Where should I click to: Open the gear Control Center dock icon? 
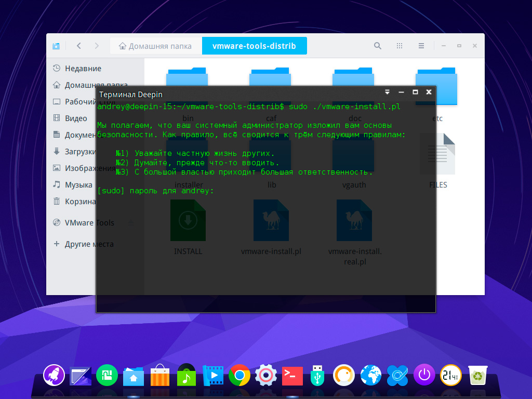pyautogui.click(x=265, y=375)
